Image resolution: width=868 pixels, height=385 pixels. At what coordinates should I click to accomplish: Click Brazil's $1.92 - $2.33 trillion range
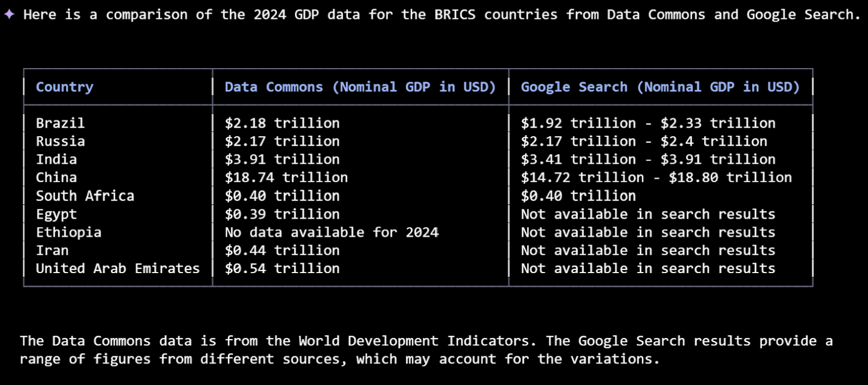click(x=648, y=123)
